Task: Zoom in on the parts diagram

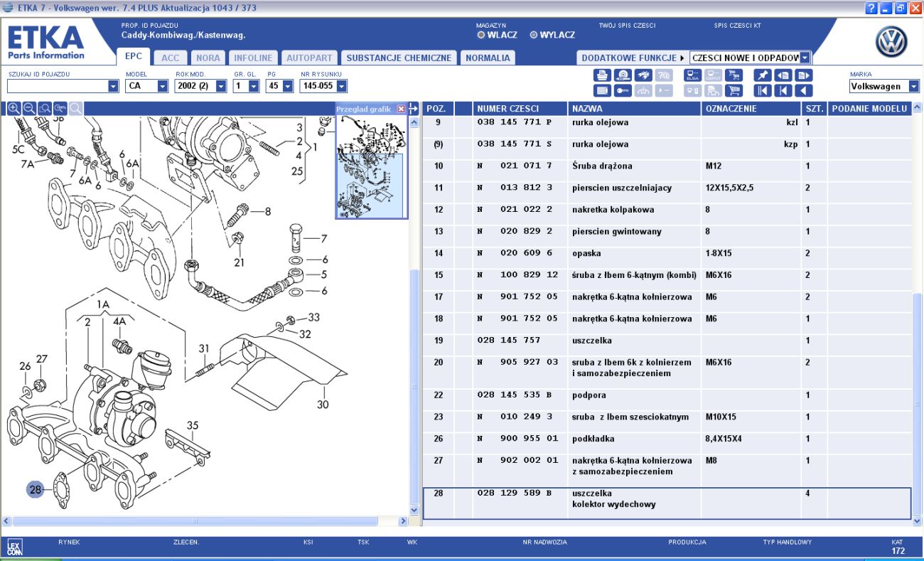Action: pyautogui.click(x=14, y=109)
